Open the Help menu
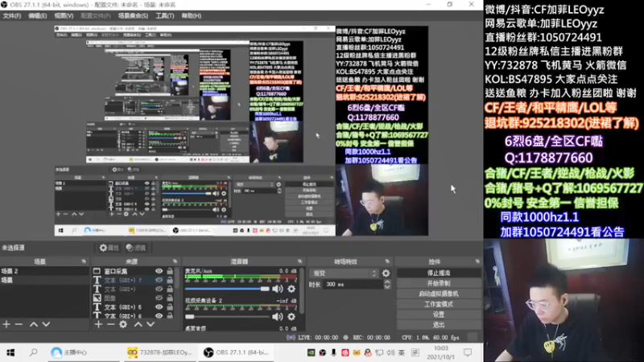 [192, 15]
